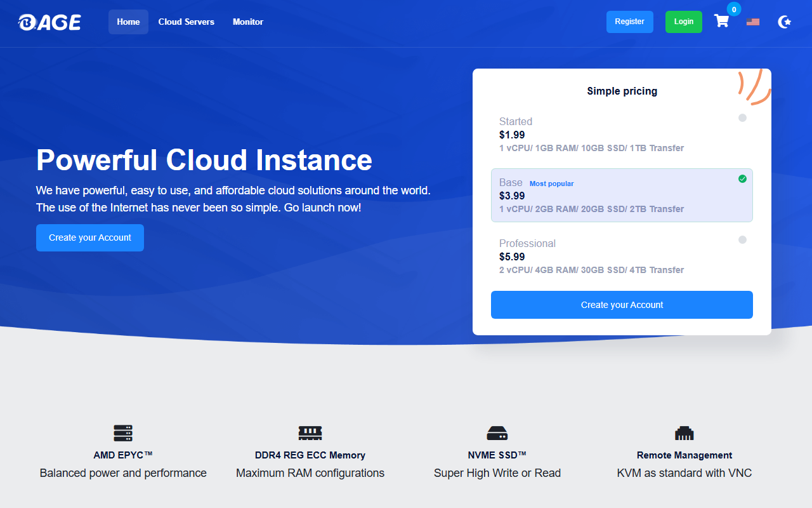Select the Started plan radio button
Viewport: 812px width, 508px height.
pyautogui.click(x=742, y=118)
